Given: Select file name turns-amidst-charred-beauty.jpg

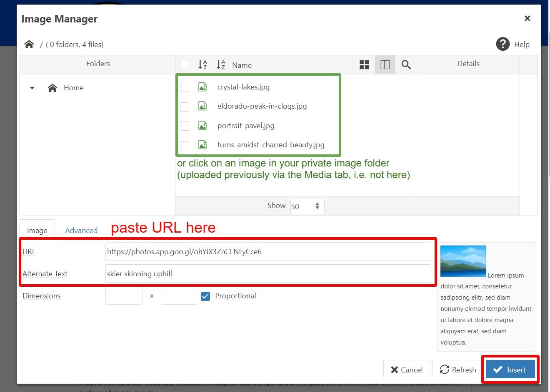Looking at the screenshot, I should pyautogui.click(x=271, y=145).
